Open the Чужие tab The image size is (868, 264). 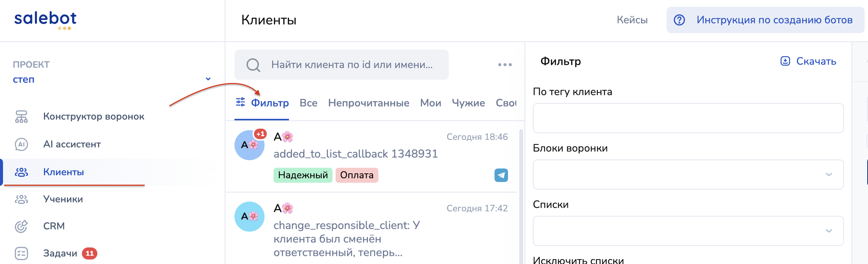tap(468, 103)
